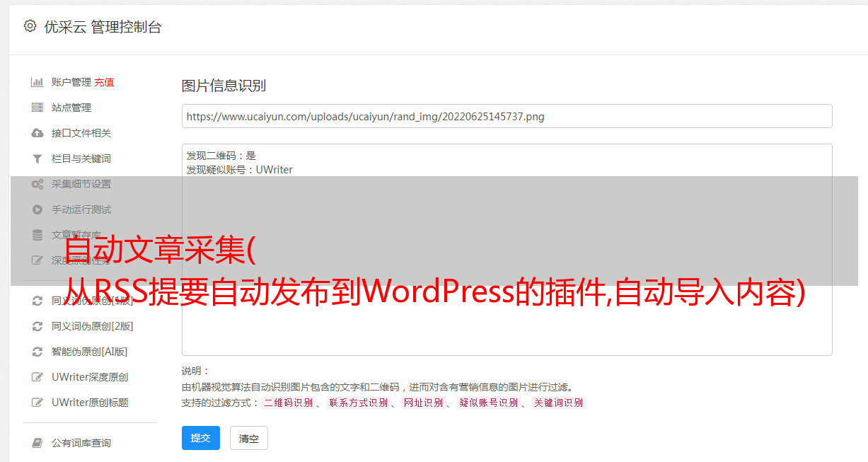Open 同义词伪原创[2版] menu item
The width and height of the screenshot is (868, 462).
click(x=93, y=326)
